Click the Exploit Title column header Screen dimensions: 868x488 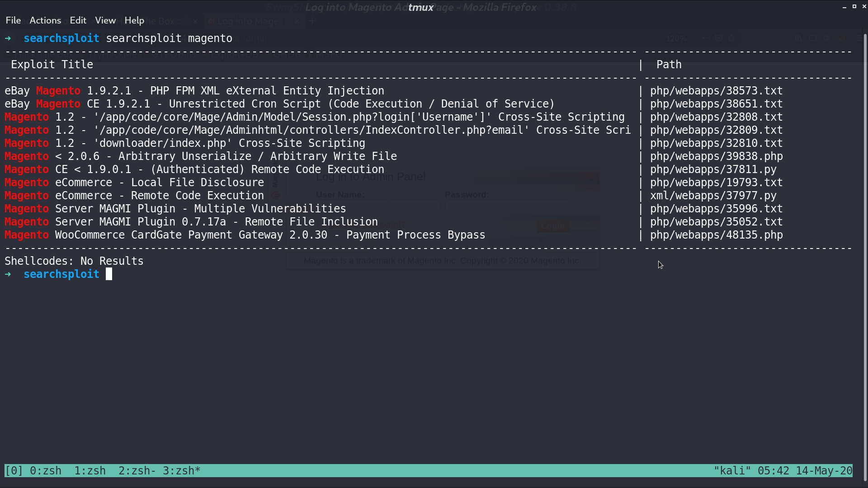52,65
